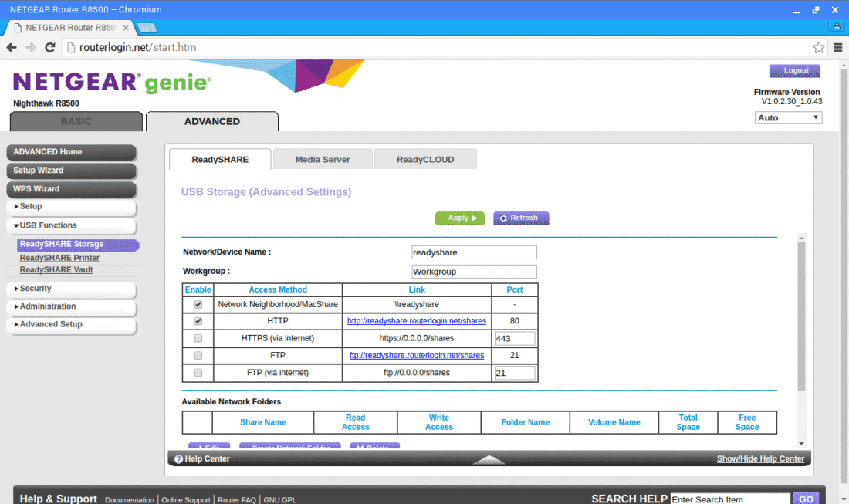Expand the Setup menu section
The height and width of the screenshot is (504, 849).
[x=72, y=207]
